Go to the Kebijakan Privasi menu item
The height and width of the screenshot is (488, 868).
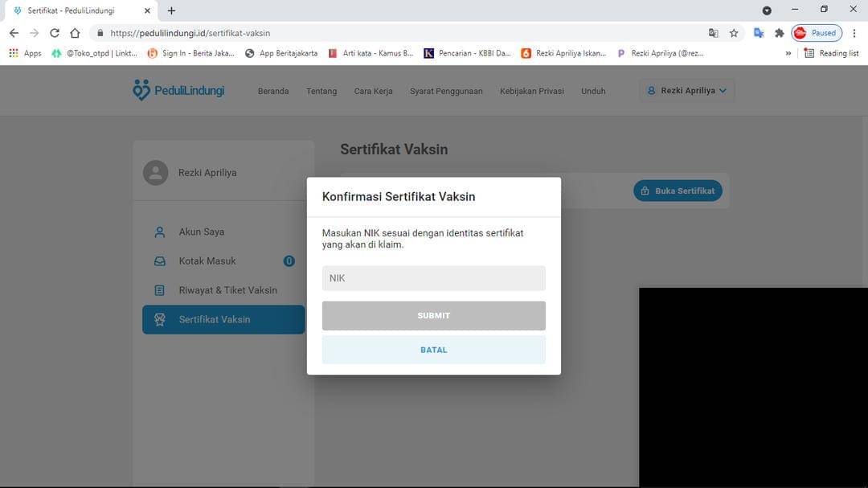click(x=531, y=91)
